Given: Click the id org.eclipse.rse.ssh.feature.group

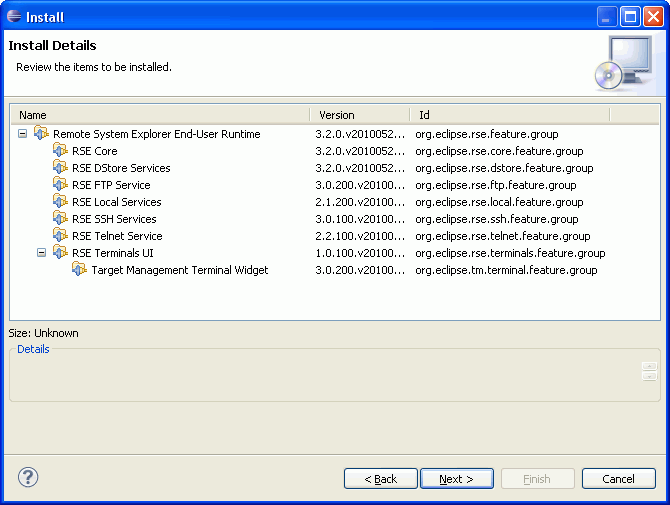Looking at the screenshot, I should tap(497, 219).
